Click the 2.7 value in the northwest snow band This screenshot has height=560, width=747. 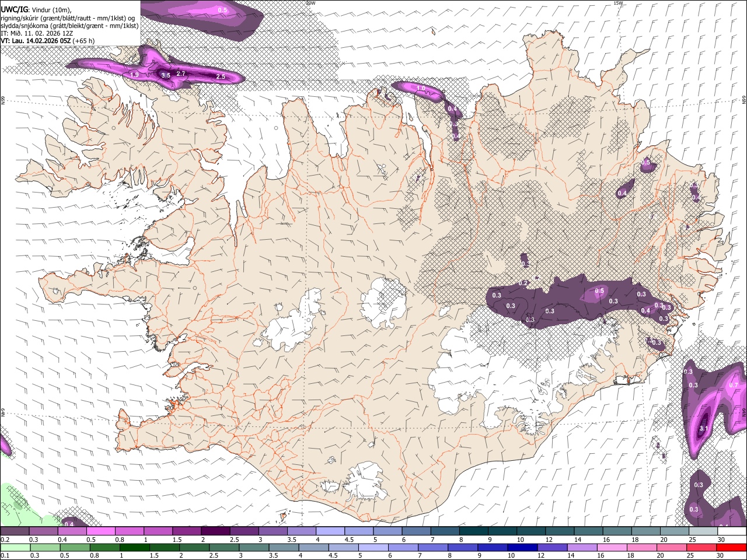coord(181,73)
